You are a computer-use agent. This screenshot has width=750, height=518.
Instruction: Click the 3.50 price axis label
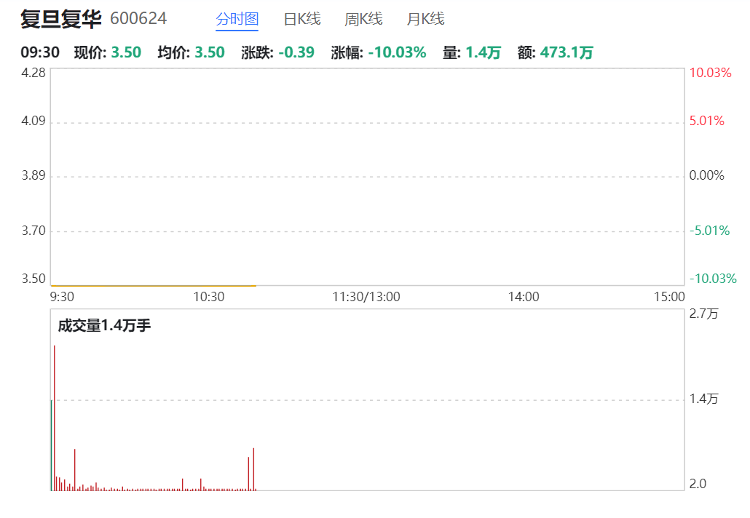pos(33,278)
